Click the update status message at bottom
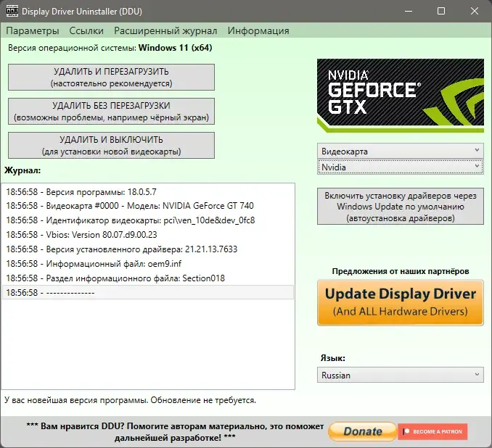 [x=130, y=400]
